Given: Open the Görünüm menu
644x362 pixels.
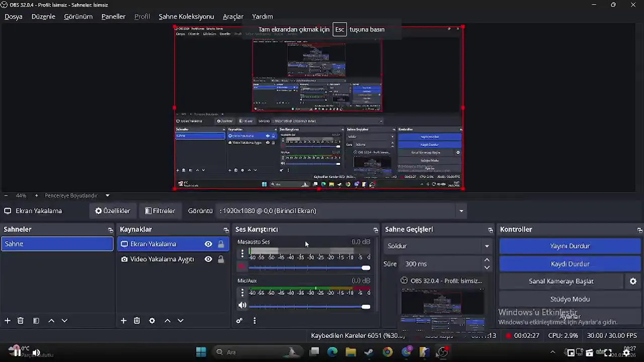Looking at the screenshot, I should point(78,17).
